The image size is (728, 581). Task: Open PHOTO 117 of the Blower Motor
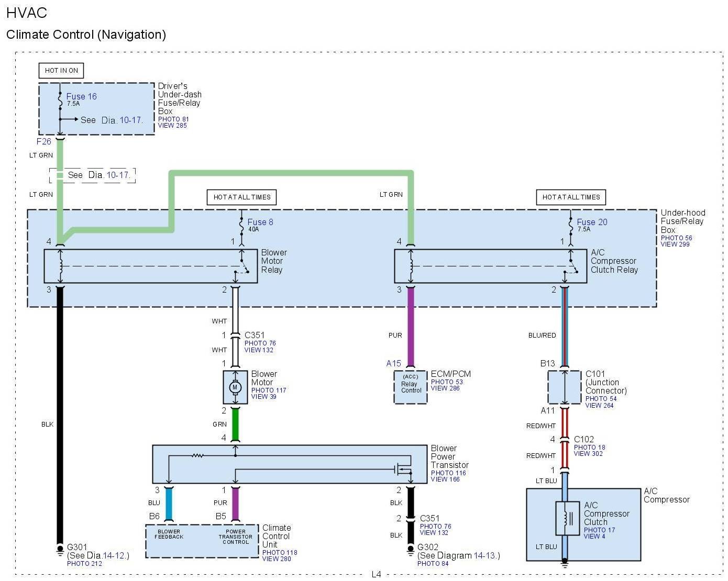tap(268, 390)
